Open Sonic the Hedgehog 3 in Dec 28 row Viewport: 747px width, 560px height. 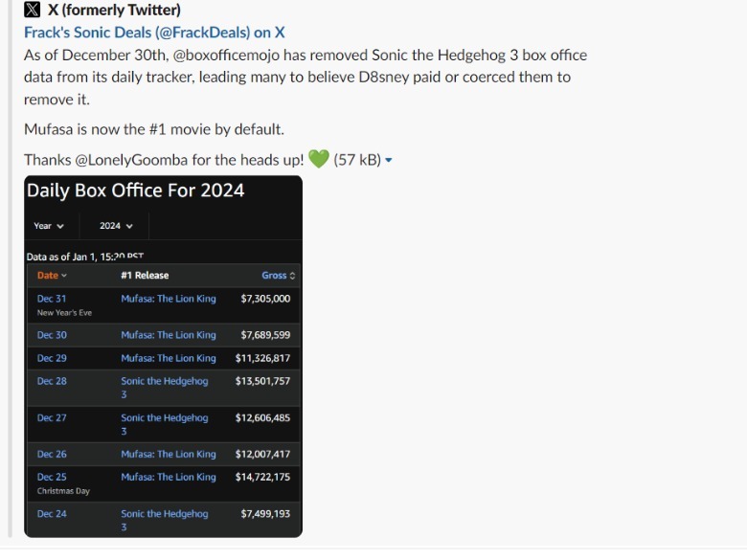(x=165, y=387)
